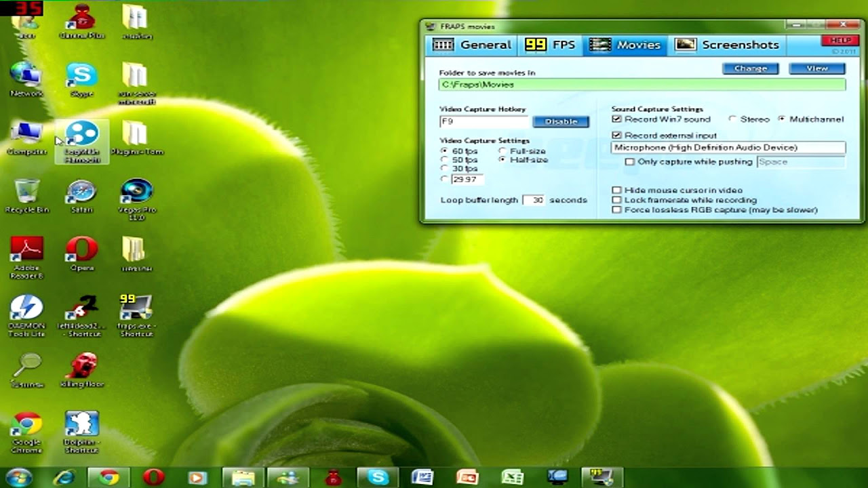Click the C:\Fraps\Movies folder path
Screen dimensions: 868x488
(x=642, y=85)
